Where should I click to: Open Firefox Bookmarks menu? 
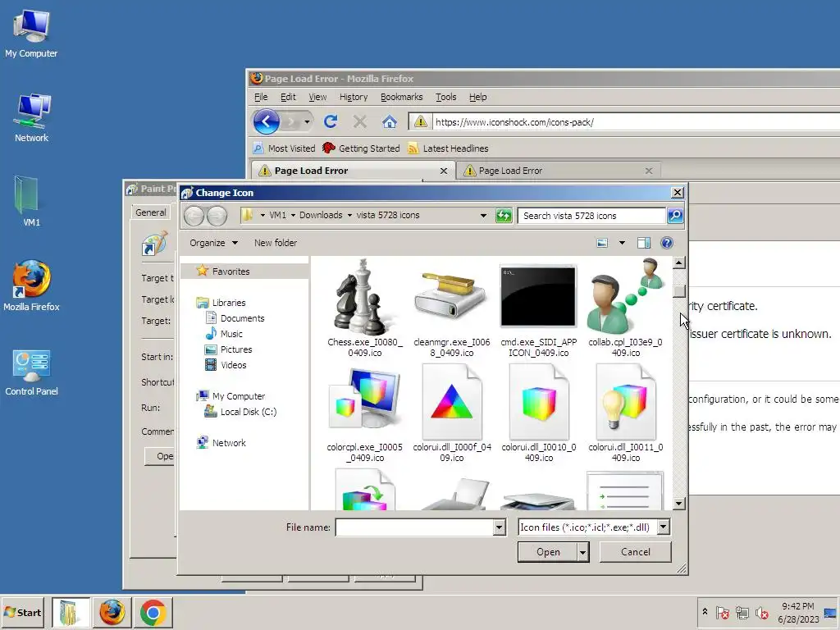(401, 97)
